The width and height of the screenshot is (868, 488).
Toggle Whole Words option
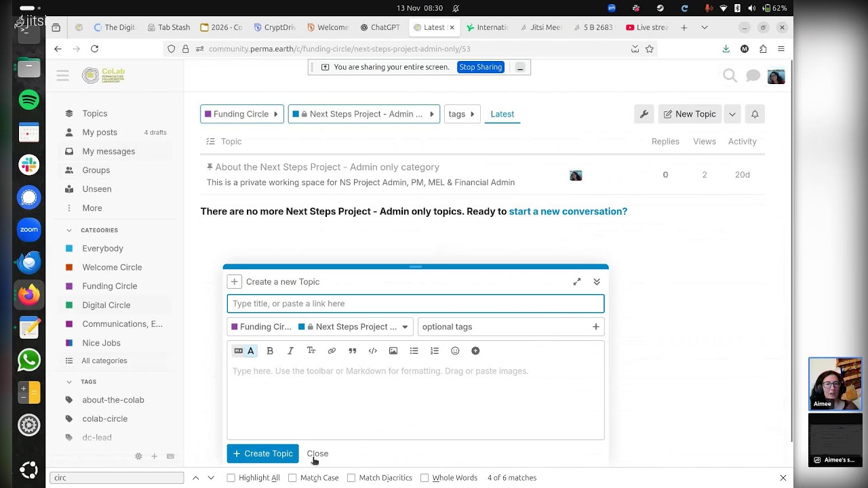coord(449,478)
